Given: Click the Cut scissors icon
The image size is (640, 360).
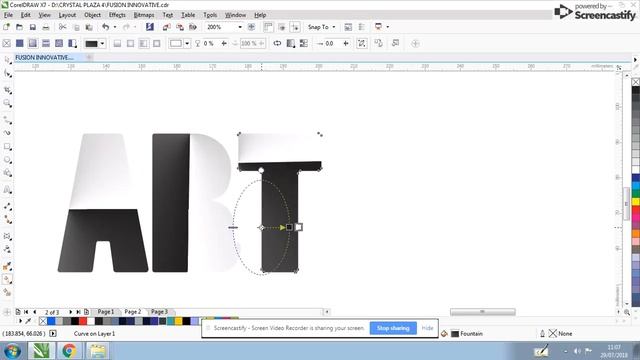Looking at the screenshot, I should coord(62,27).
